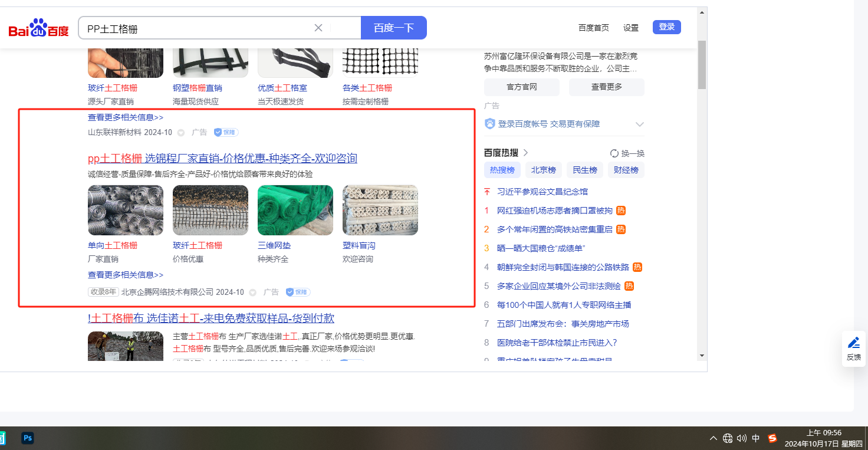The width and height of the screenshot is (868, 450).
Task: Open hot search 每100个中国人就有1人专职网络主播
Action: coord(564,305)
